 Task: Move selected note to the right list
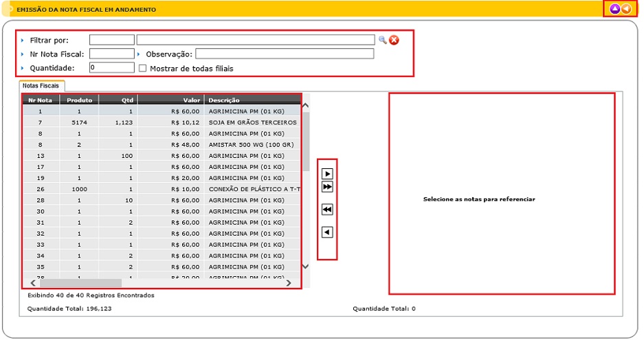click(x=328, y=174)
